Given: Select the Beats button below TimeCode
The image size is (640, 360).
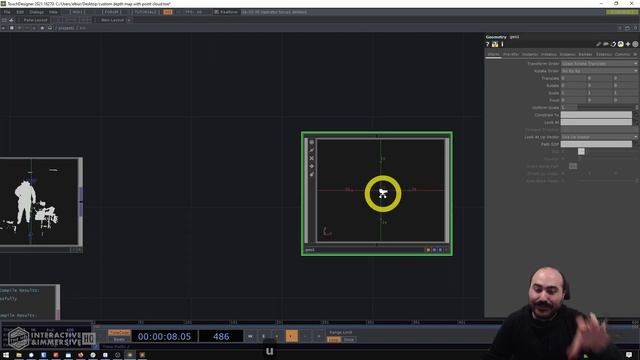Looking at the screenshot, I should click(x=119, y=340).
